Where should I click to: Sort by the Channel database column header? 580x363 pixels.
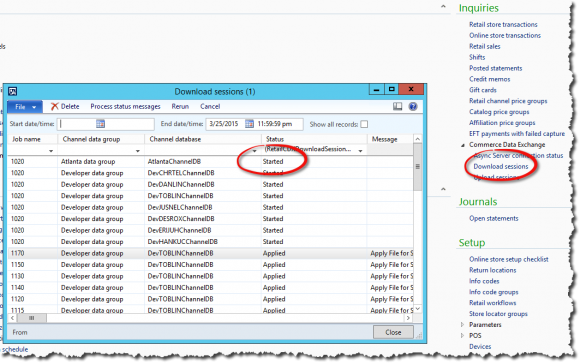coord(175,139)
